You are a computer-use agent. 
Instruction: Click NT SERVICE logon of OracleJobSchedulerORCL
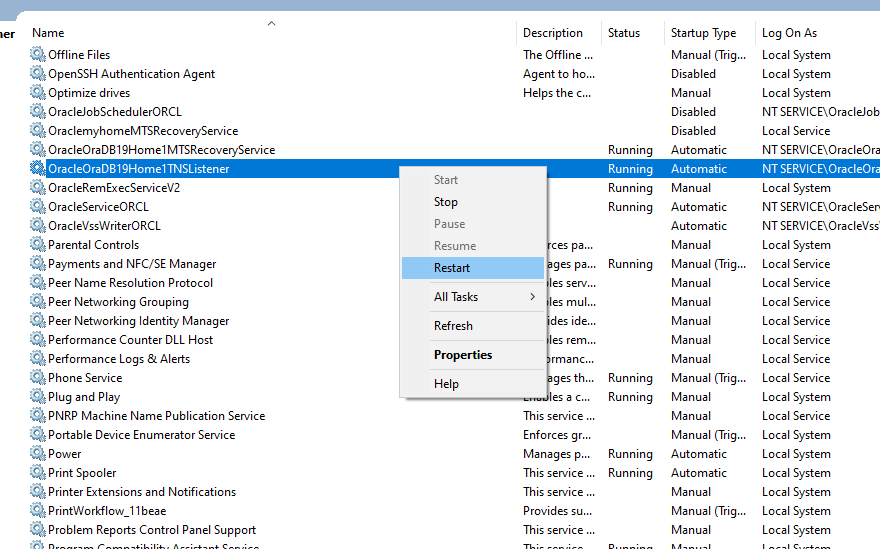[821, 112]
